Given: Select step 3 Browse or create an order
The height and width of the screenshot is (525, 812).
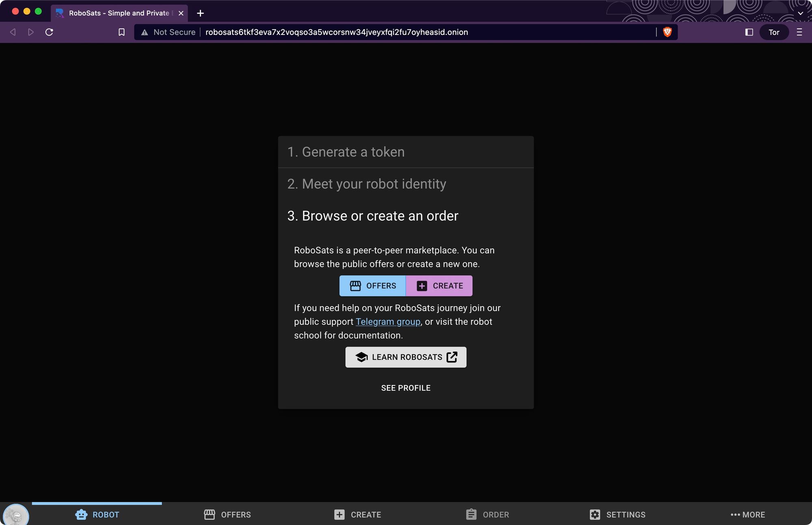Looking at the screenshot, I should point(406,216).
